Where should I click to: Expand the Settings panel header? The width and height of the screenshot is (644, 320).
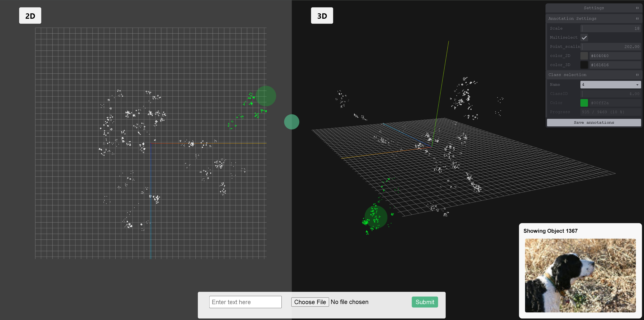[594, 8]
